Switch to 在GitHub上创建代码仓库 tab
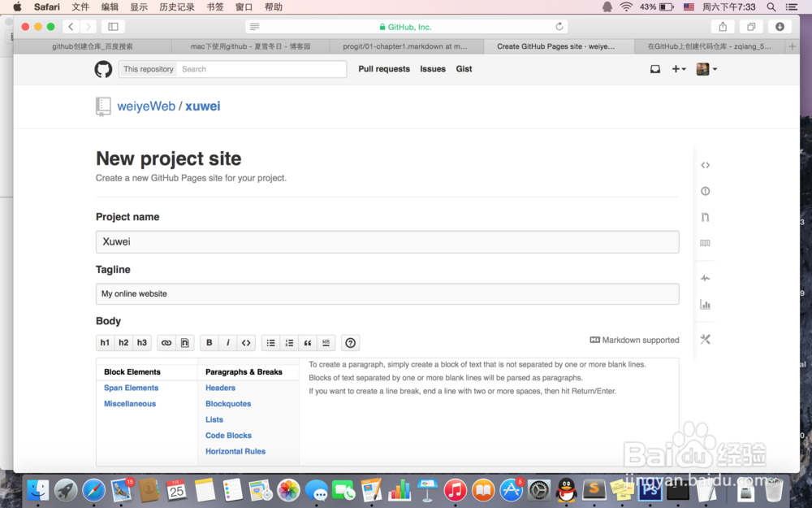The width and height of the screenshot is (812, 508). pos(710,46)
